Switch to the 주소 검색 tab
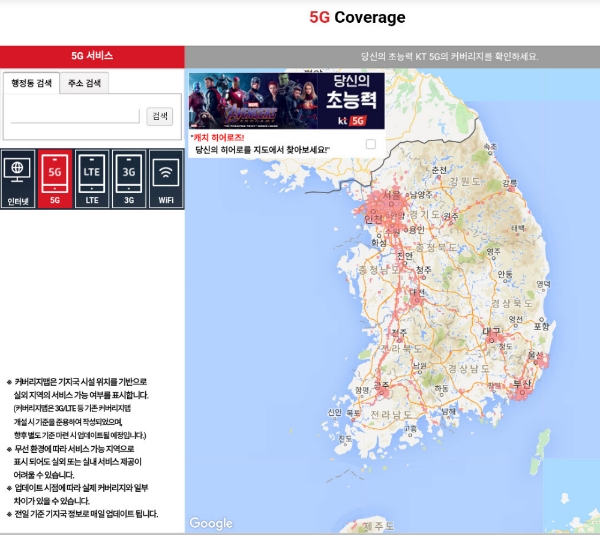This screenshot has width=600, height=535. tap(83, 83)
